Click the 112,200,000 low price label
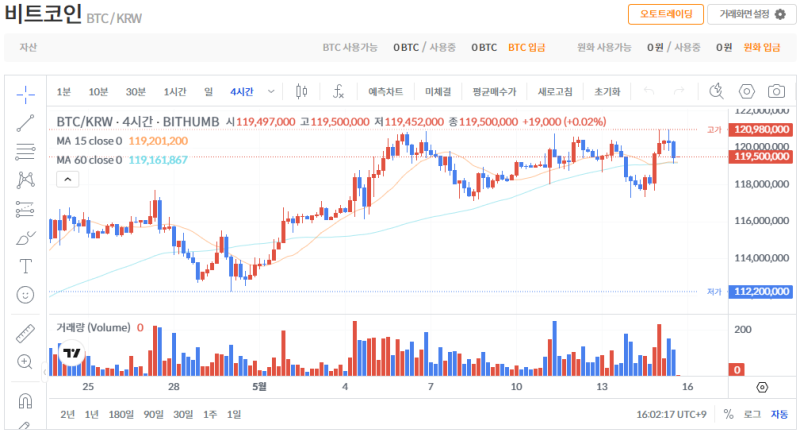 tap(760, 292)
